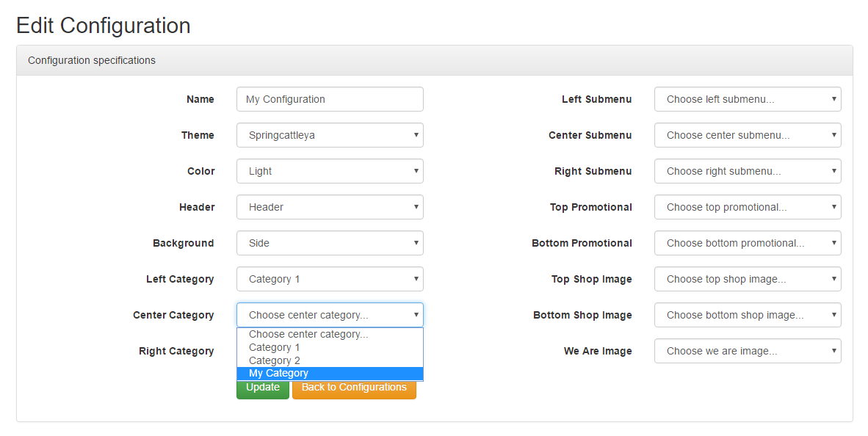Pick Category 1 in center category list

(x=330, y=347)
